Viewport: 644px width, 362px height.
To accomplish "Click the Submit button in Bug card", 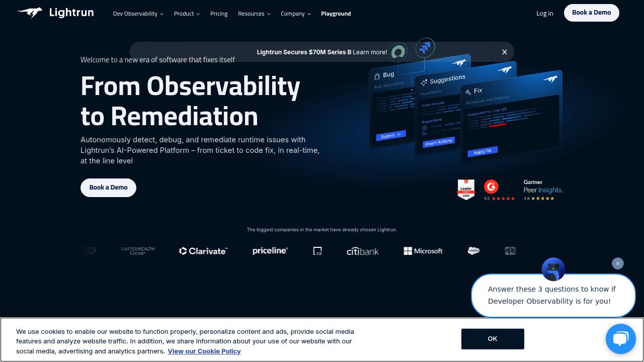I will (x=390, y=136).
